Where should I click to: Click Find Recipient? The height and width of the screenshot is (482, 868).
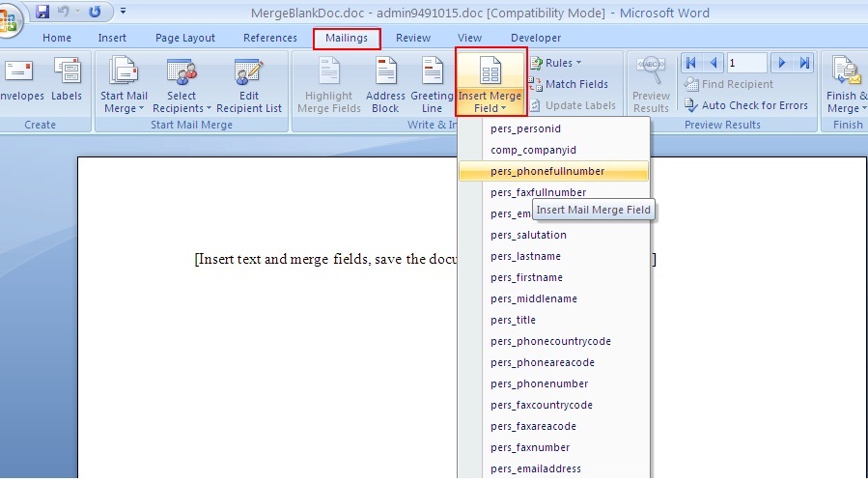[729, 84]
